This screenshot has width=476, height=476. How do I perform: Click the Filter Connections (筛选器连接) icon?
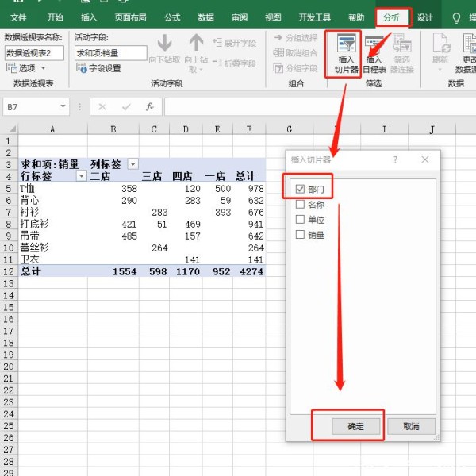pos(401,54)
